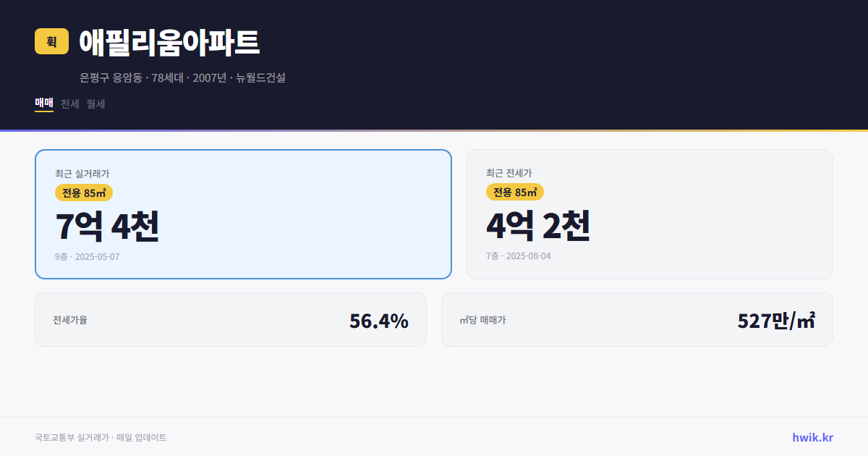868x456 pixels.
Task: Click the 4억 2천 jeonse price
Action: pyautogui.click(x=539, y=227)
